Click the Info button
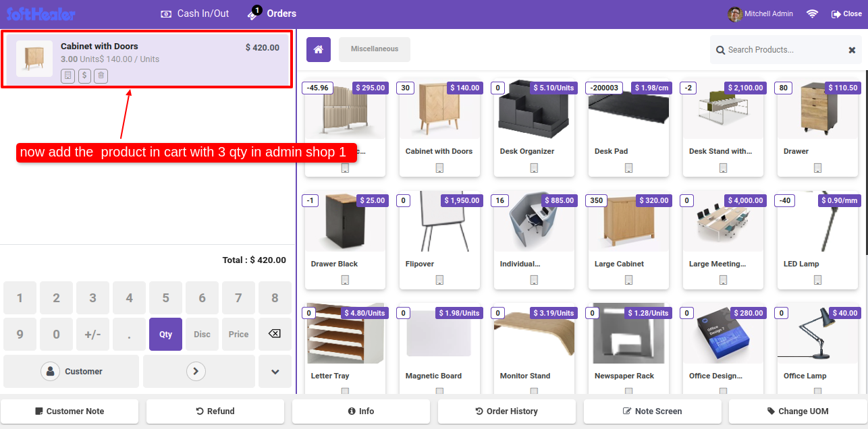Screen dimensions: 868x429 (x=361, y=411)
